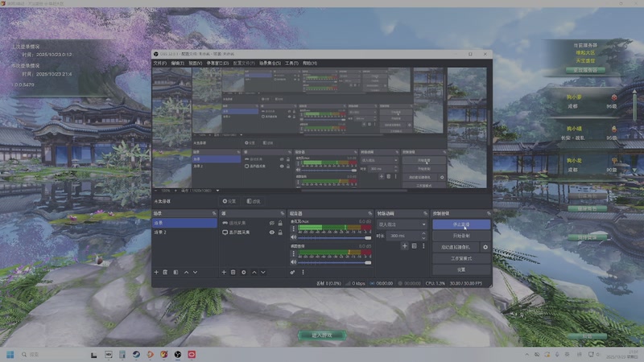Open source properties gear in Sources panel
The image size is (644, 362).
(244, 272)
